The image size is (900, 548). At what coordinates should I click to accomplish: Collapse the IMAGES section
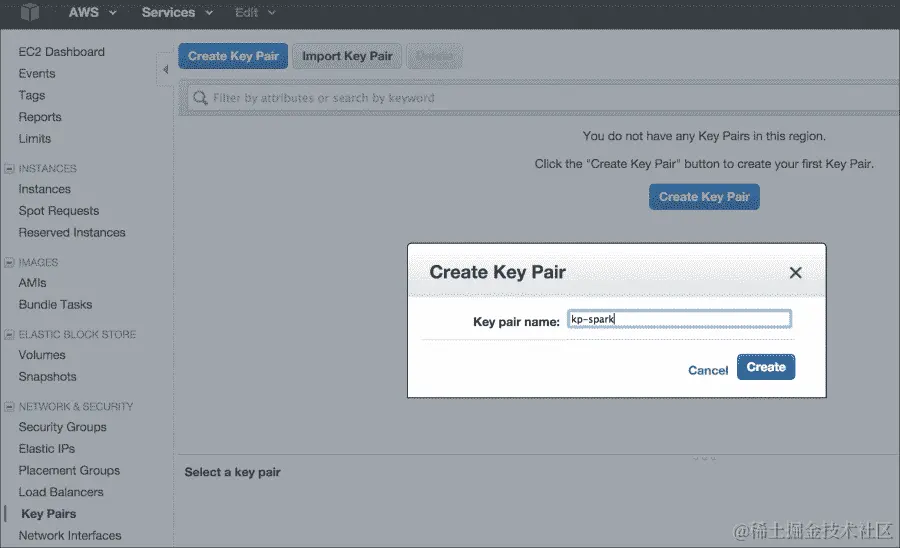(x=9, y=262)
